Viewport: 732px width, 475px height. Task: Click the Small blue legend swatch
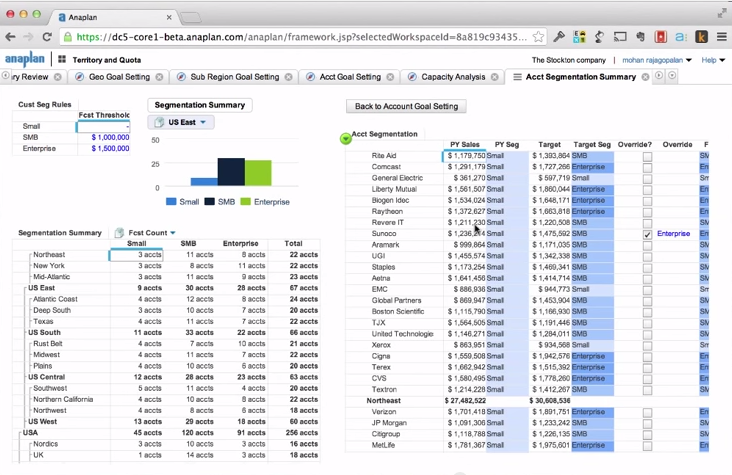[171, 202]
